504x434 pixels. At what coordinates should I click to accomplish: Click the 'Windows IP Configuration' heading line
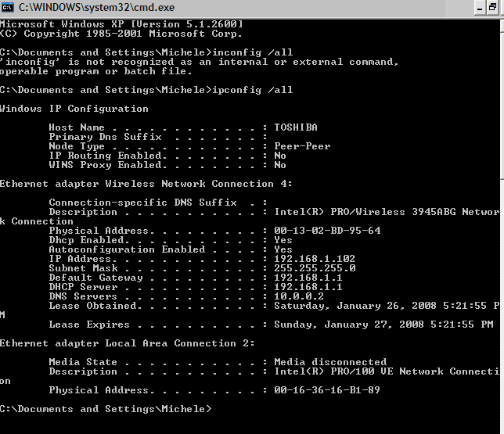tap(74, 109)
